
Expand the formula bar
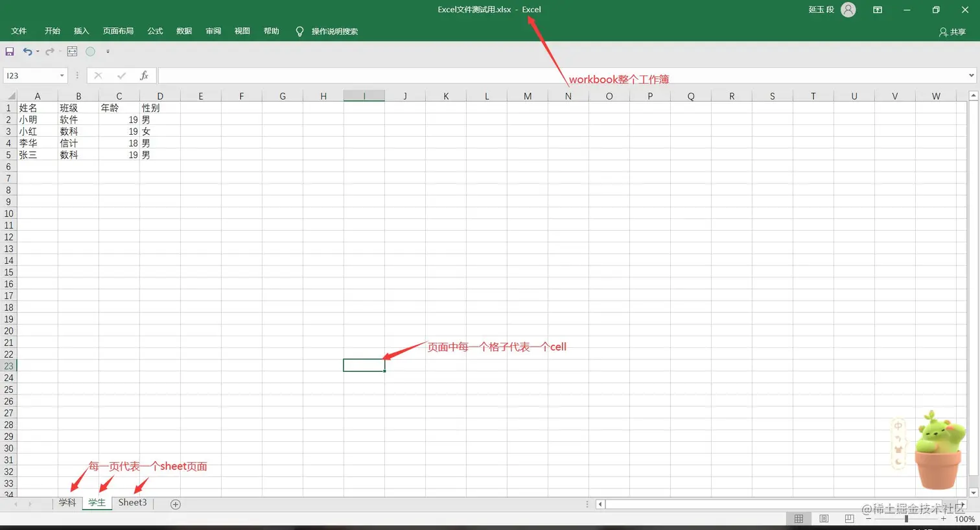pos(971,76)
